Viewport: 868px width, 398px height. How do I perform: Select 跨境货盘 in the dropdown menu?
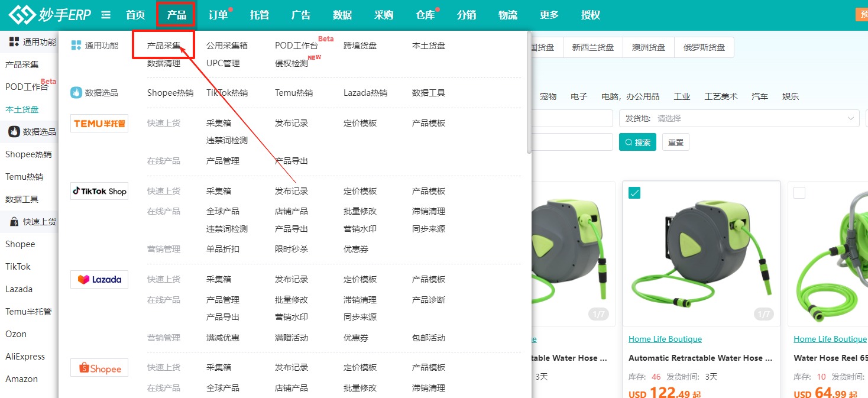point(360,46)
